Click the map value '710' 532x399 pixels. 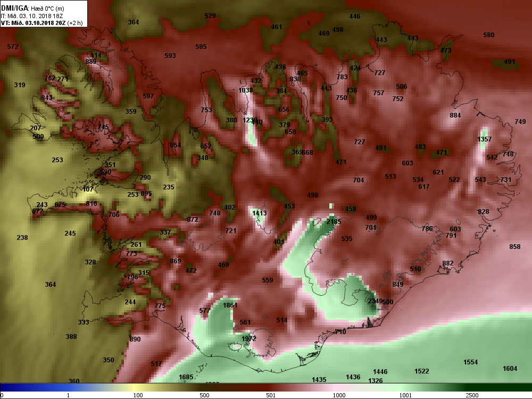pos(340,332)
